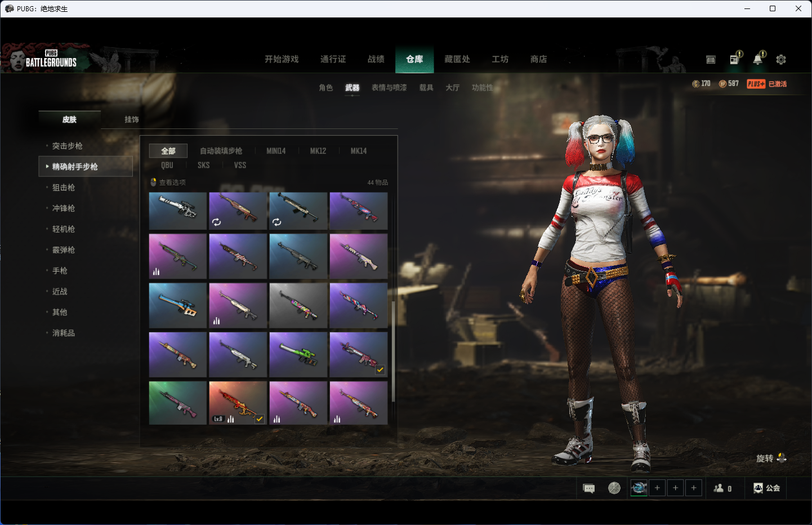Click the PUBG Battlegrounds logo
812x525 pixels.
51,59
